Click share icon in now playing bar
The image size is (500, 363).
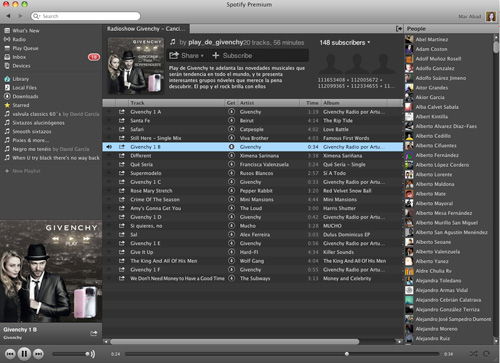(x=94, y=333)
